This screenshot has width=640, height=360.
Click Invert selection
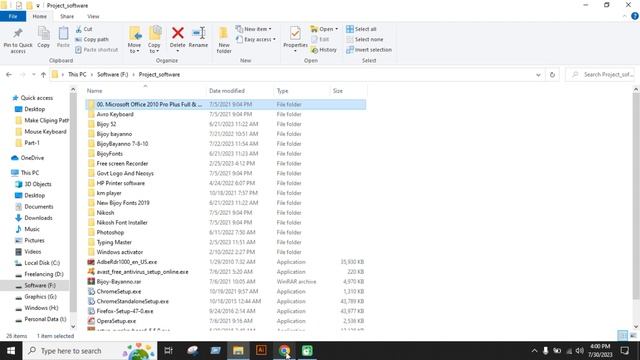(x=369, y=49)
